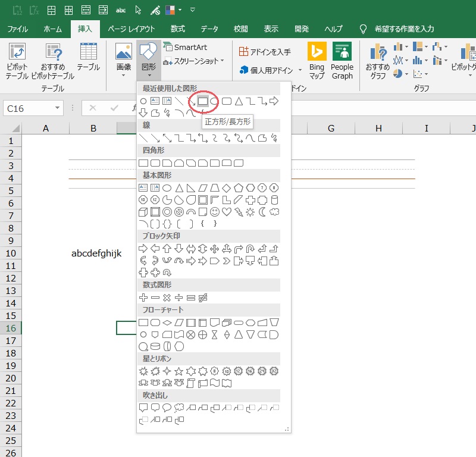
Task: Select the up arrow in block arrows
Action: tap(167, 249)
